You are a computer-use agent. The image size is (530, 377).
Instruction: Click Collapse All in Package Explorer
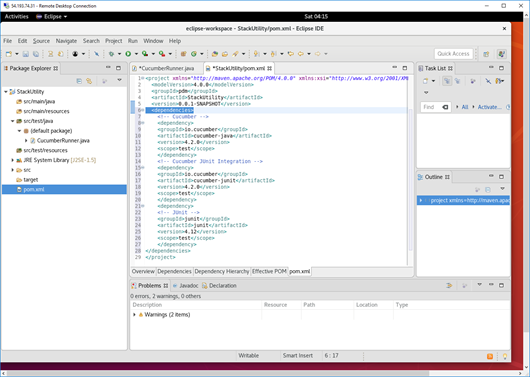[79, 81]
